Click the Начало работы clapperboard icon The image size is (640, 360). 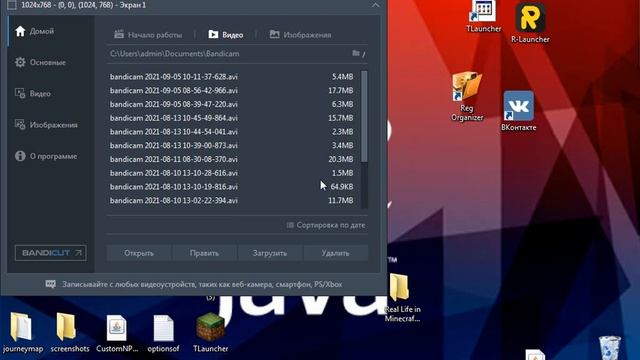119,34
